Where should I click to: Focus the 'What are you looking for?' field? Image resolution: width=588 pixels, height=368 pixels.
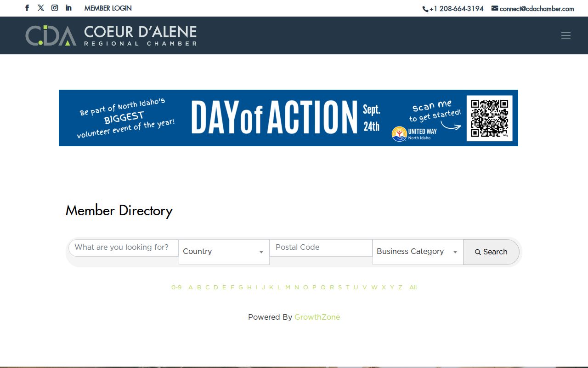click(124, 247)
